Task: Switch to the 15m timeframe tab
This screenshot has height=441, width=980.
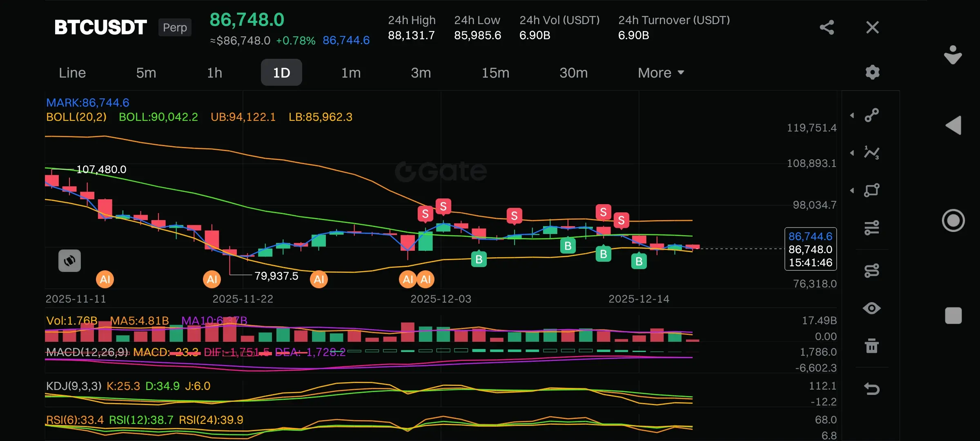Action: [x=495, y=73]
